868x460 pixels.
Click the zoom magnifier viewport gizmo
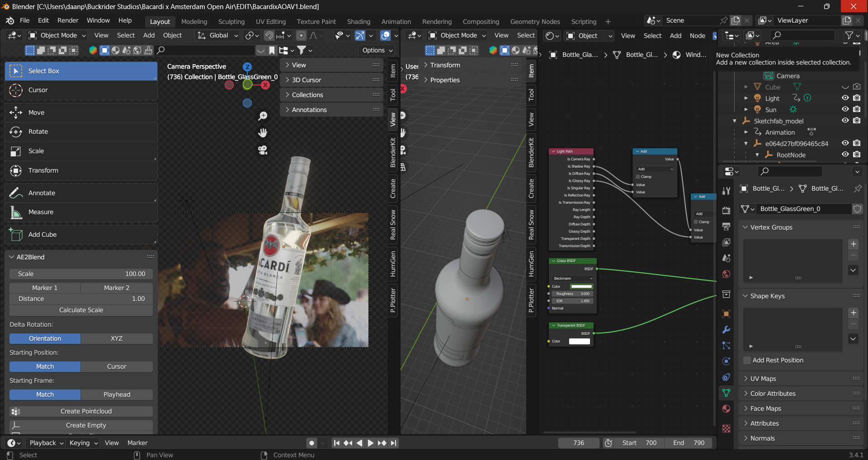tap(263, 116)
